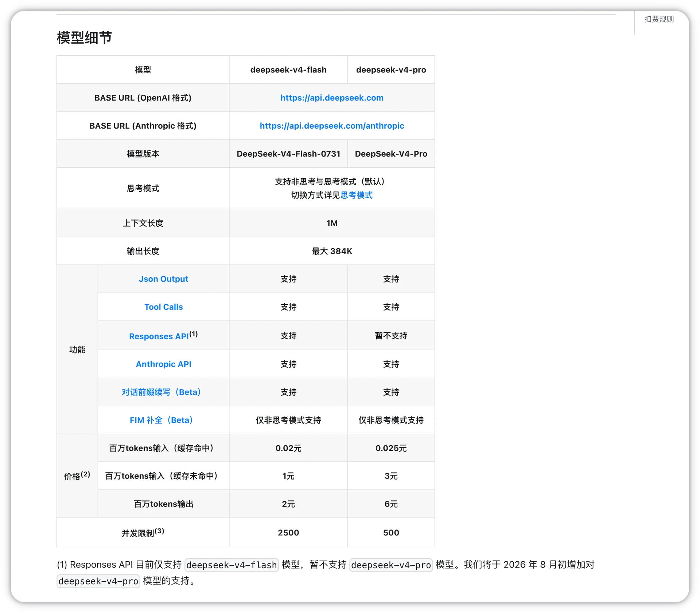
Task: Open the Tool Calls feature link
Action: [x=163, y=307]
